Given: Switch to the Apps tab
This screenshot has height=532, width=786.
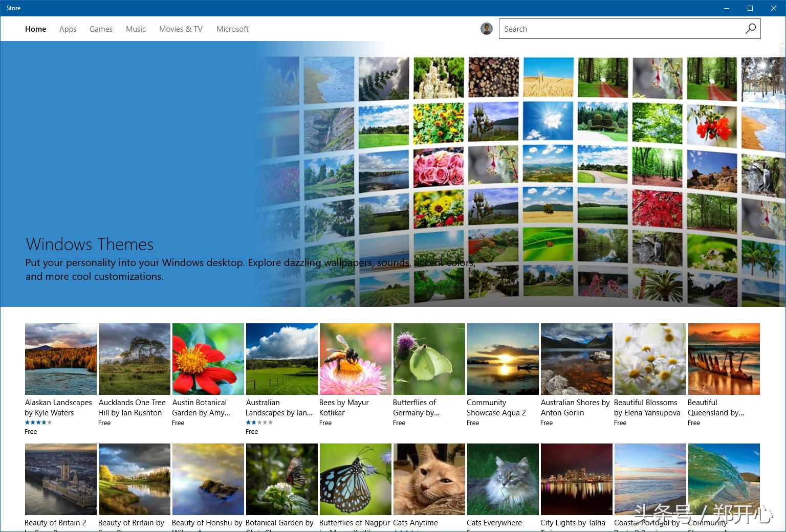Looking at the screenshot, I should tap(68, 29).
